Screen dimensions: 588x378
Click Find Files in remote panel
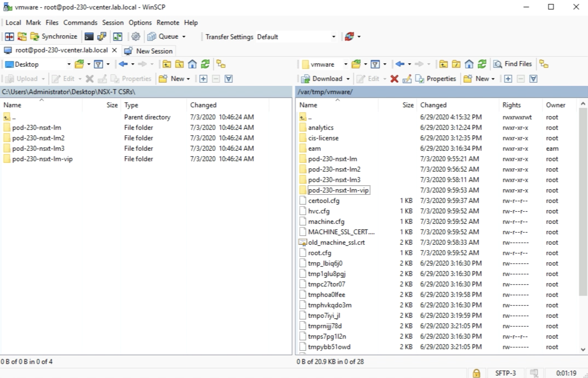point(513,64)
